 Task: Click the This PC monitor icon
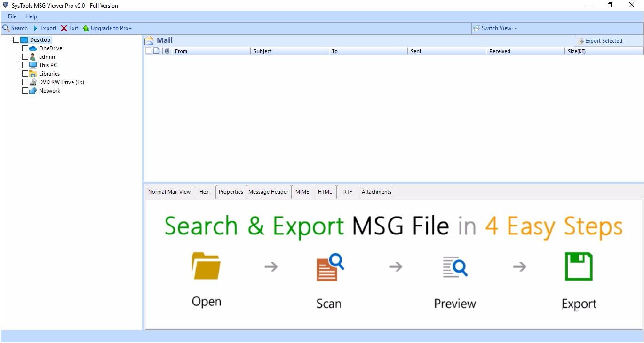[33, 65]
